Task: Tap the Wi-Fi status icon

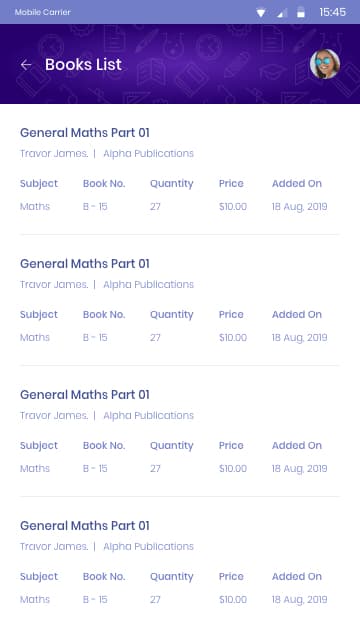Action: pyautogui.click(x=261, y=13)
